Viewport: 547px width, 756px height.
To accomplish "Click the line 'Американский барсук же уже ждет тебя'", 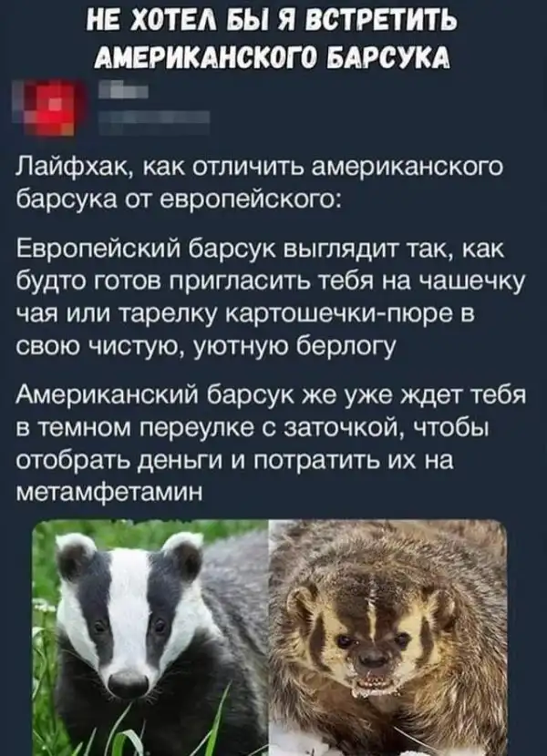I will point(272,396).
